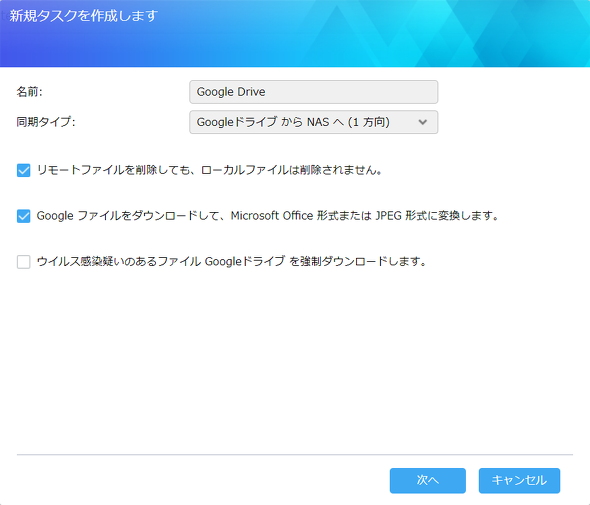Image resolution: width=590 pixels, height=505 pixels.
Task: Open the 同期タイプ dropdown
Action: coord(313,122)
